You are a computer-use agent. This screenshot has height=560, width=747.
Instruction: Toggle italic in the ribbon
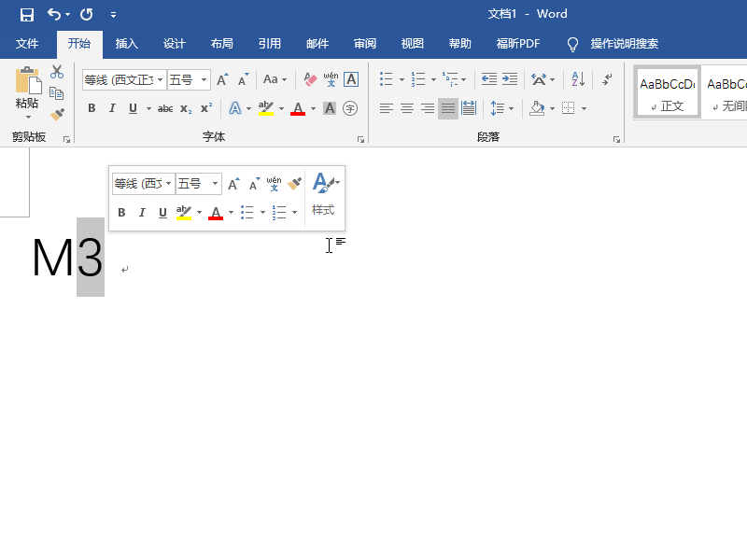tap(112, 108)
